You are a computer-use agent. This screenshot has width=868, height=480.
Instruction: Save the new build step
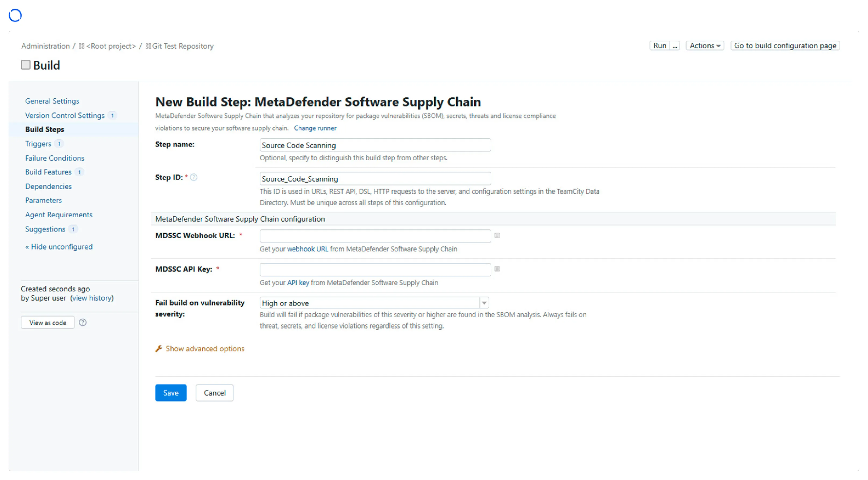pos(170,393)
